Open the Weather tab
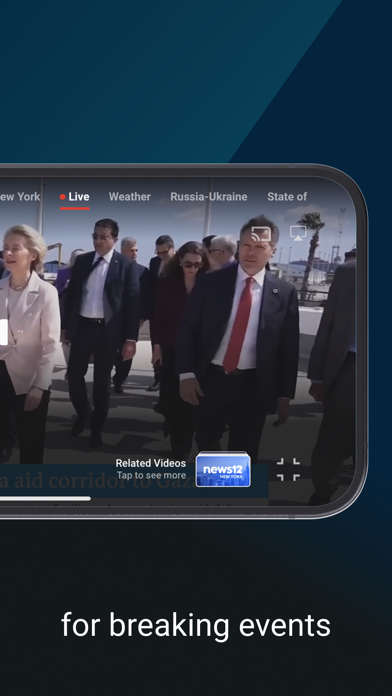The width and height of the screenshot is (392, 696). (x=130, y=197)
